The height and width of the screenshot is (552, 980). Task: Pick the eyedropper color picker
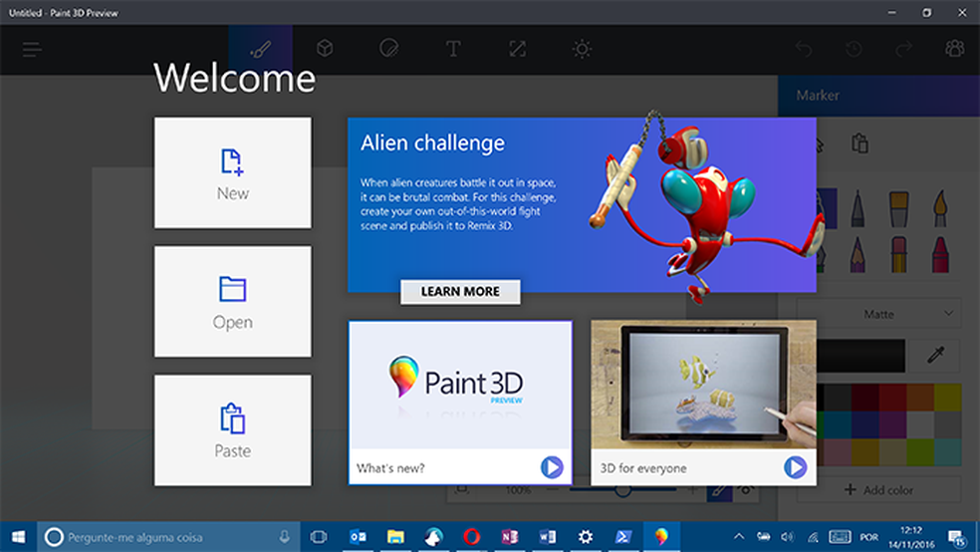tap(935, 355)
